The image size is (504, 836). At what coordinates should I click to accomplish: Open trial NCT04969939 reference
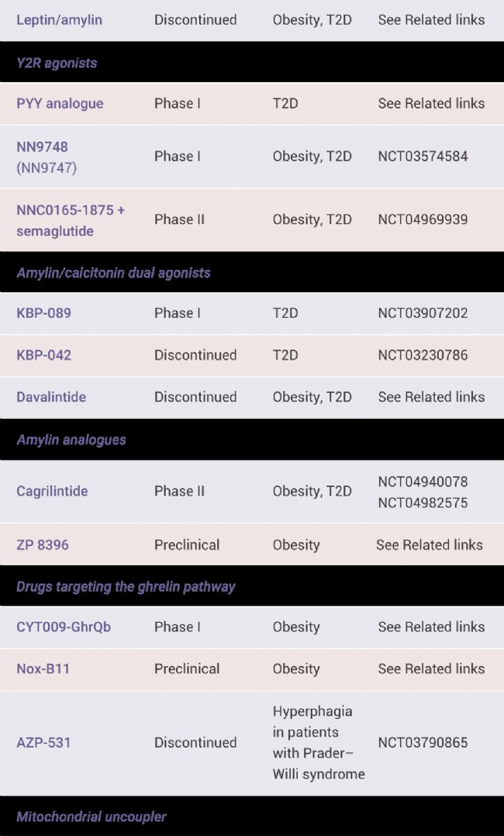click(x=423, y=219)
